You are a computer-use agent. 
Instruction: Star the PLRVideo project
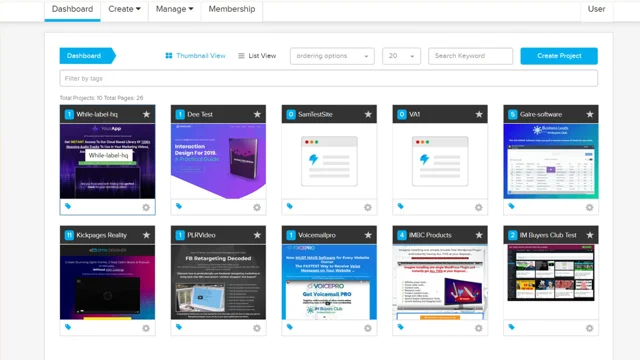[x=257, y=235]
